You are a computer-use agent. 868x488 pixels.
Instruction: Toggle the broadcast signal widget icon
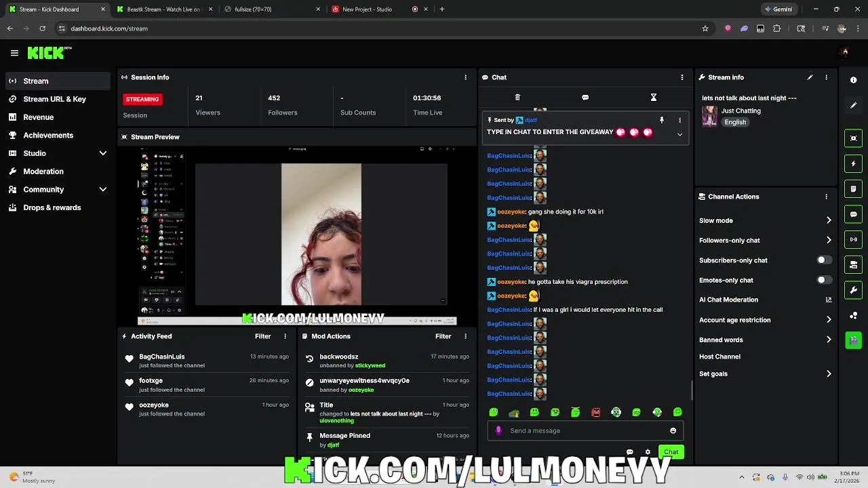(x=853, y=239)
